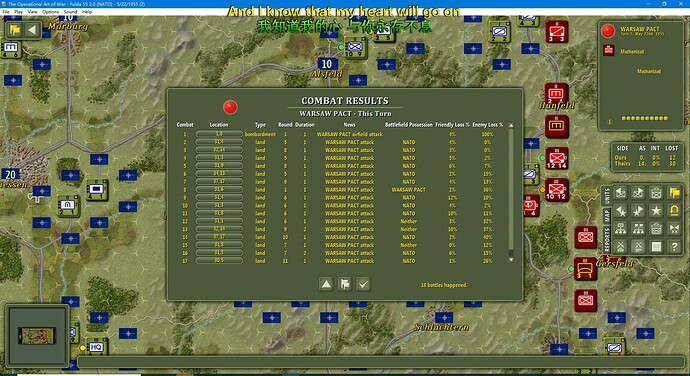
Task: Click the hierarchy tree icon in control panel
Action: [x=620, y=229]
